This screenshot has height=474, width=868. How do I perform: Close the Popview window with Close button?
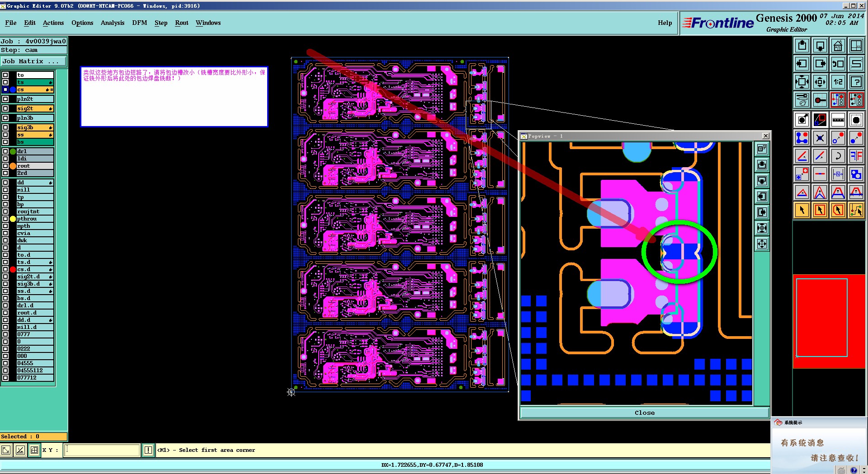point(645,413)
